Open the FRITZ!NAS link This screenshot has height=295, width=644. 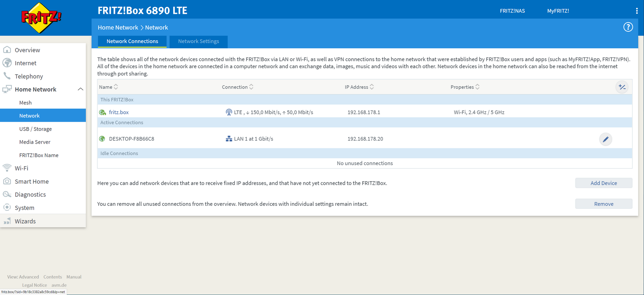[512, 11]
